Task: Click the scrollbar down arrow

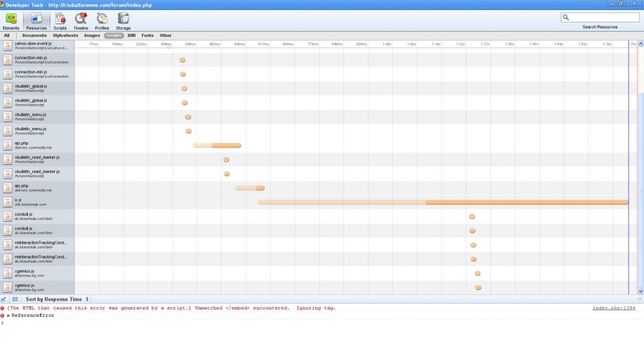Action: pos(641,291)
